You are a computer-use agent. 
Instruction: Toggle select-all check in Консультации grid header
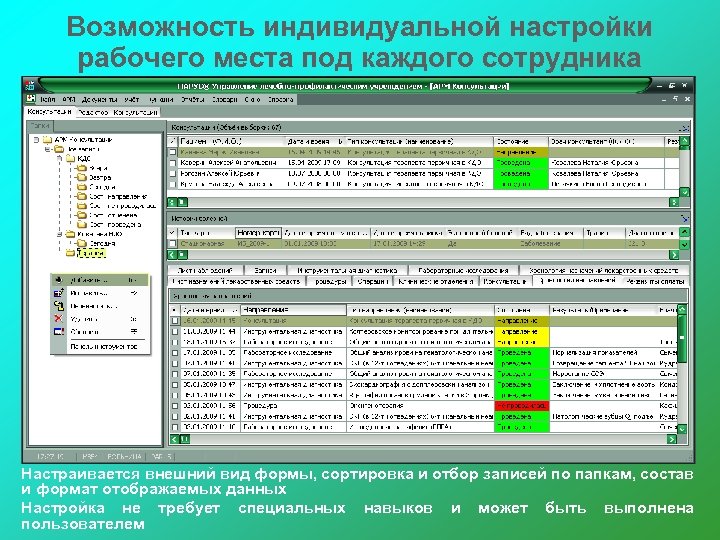pos(173,141)
